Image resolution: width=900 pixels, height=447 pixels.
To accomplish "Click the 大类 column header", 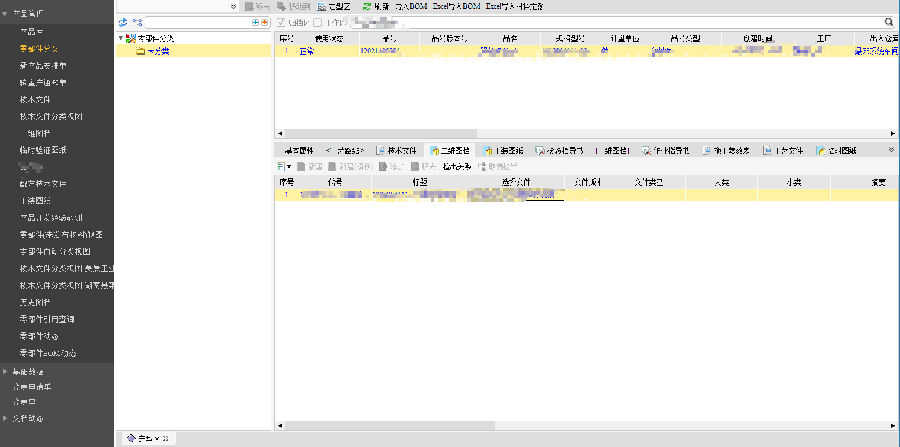I will [x=721, y=182].
